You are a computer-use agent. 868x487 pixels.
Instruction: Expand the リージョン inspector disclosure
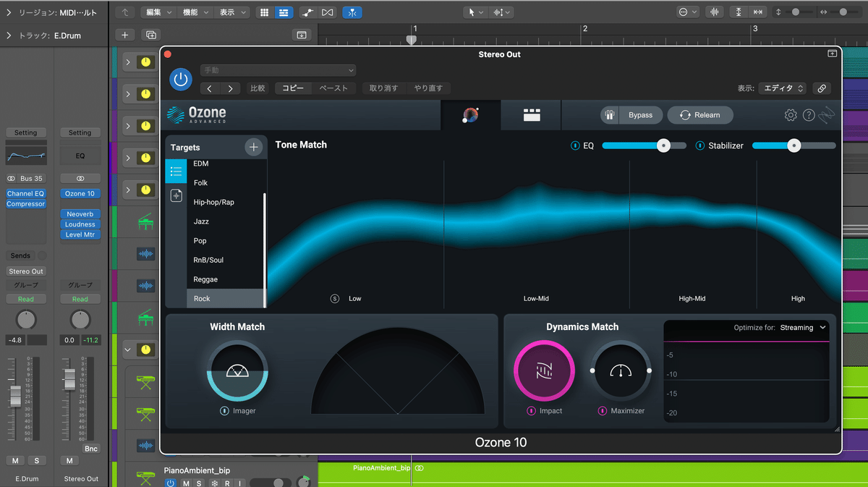9,12
